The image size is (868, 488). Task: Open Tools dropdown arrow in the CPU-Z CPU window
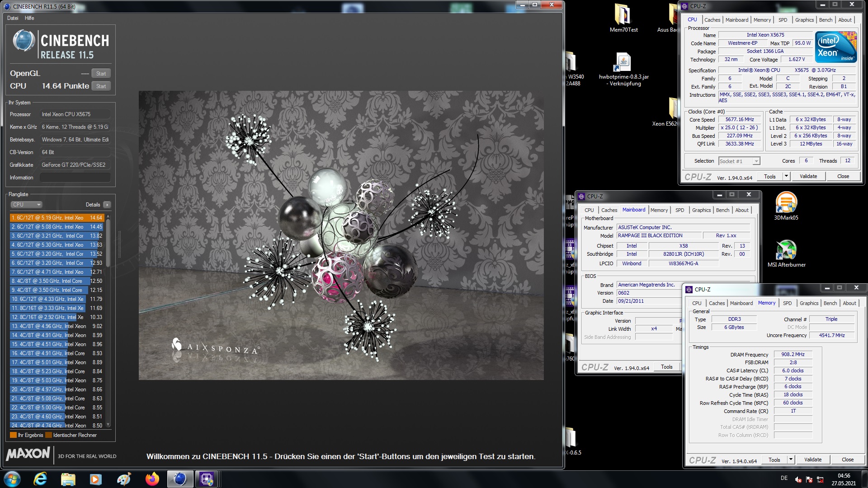pos(786,176)
